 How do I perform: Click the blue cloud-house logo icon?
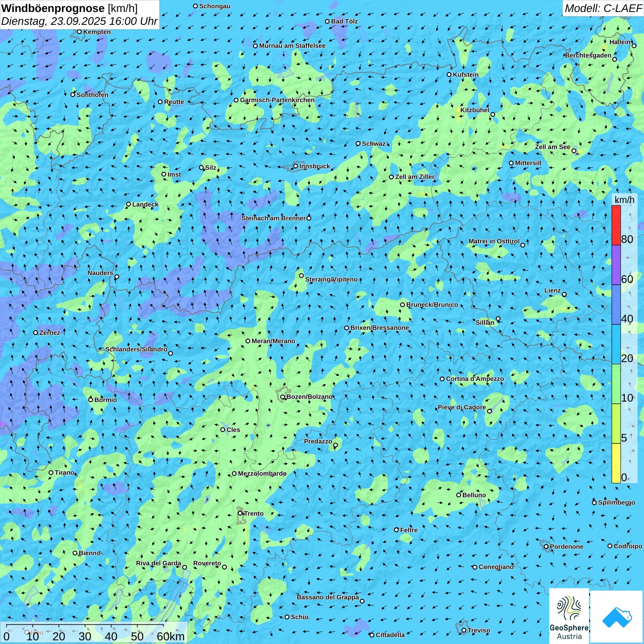click(617, 617)
